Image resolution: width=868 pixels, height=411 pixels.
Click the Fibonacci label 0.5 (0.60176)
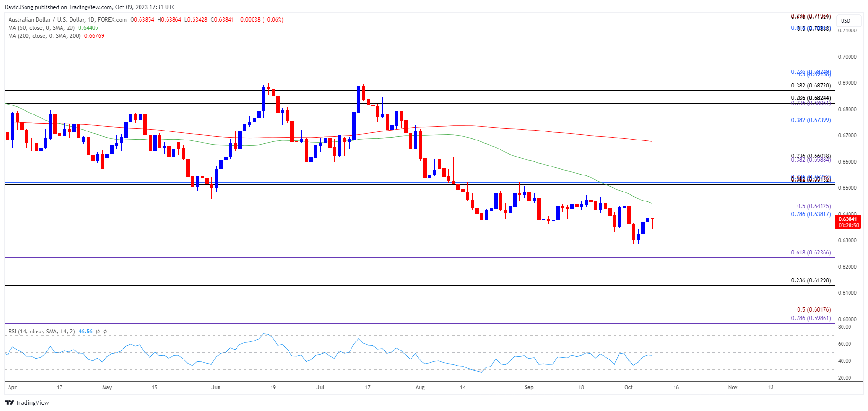point(814,310)
